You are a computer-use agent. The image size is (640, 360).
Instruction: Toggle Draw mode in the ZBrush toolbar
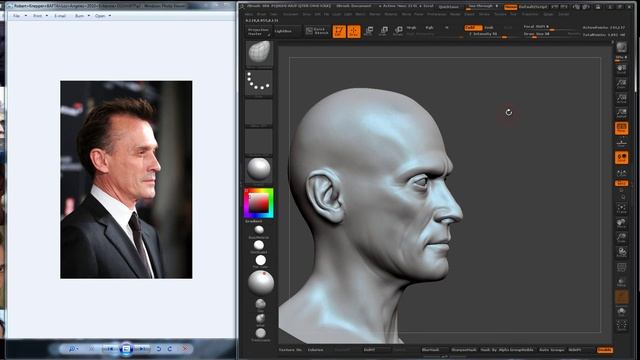353,31
